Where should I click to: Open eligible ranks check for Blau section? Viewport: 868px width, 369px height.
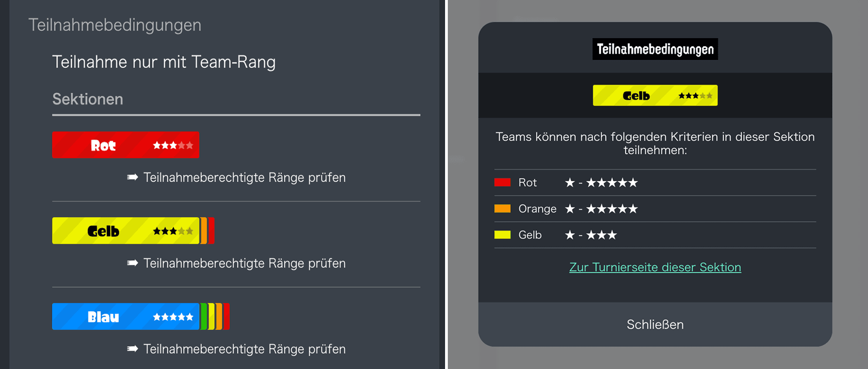click(x=244, y=349)
